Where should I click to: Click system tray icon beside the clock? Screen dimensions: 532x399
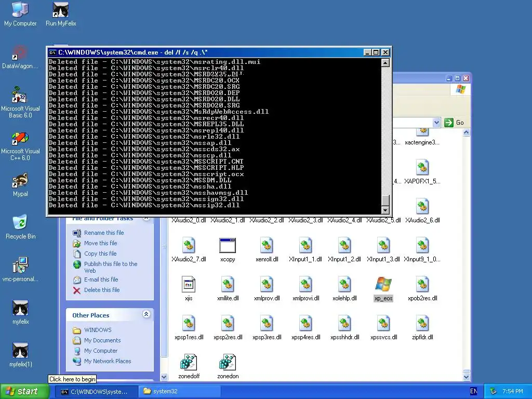tap(494, 391)
